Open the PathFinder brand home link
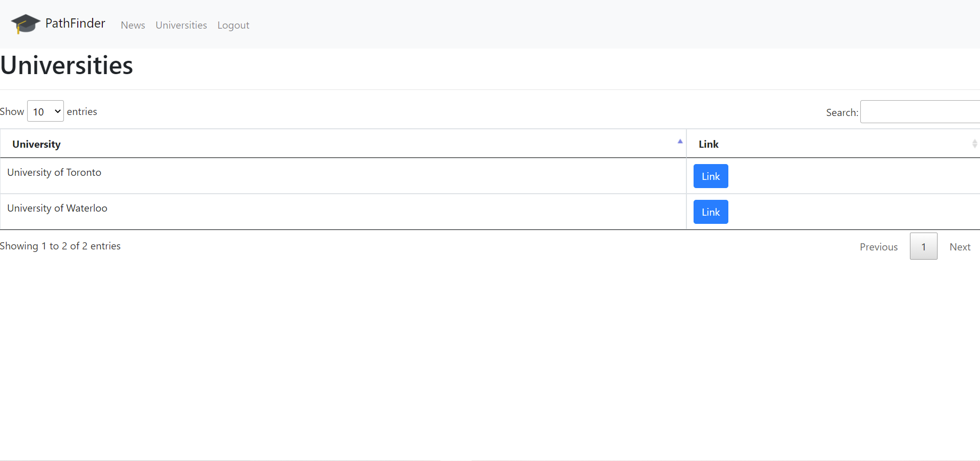 pyautogui.click(x=75, y=24)
